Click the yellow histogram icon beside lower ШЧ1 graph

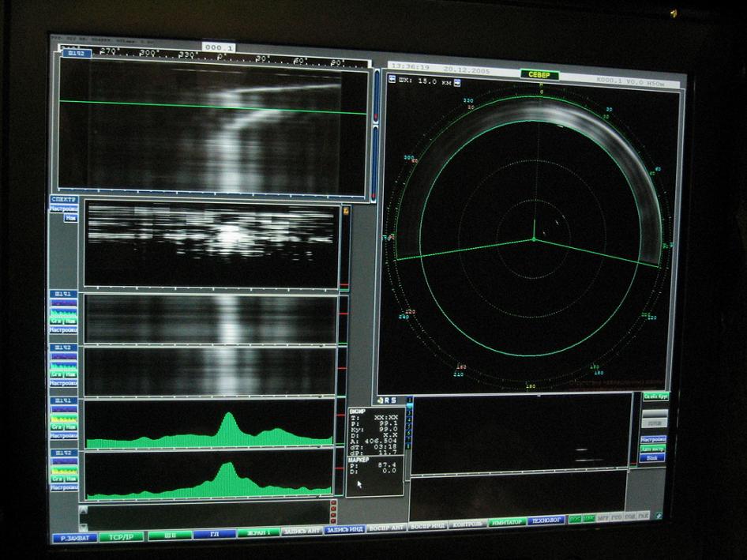[63, 419]
